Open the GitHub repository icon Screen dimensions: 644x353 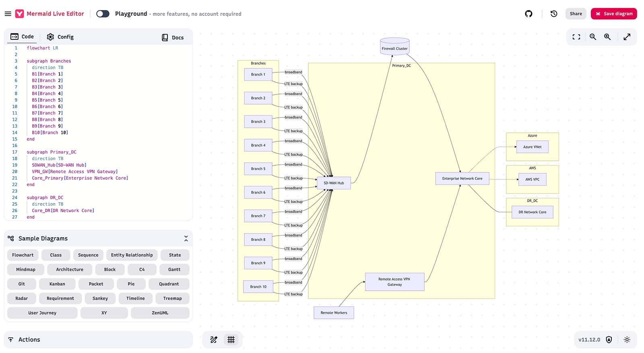(x=528, y=14)
